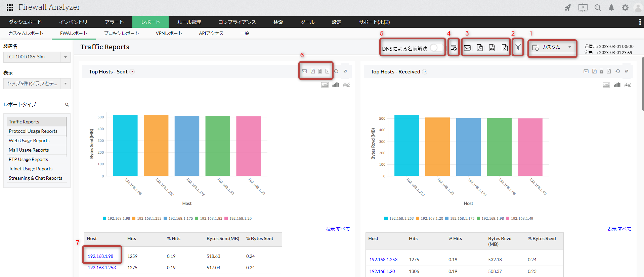Viewport: 644px width, 277px height.
Task: Switch Top Hosts - Sent to line chart
Action: [346, 85]
